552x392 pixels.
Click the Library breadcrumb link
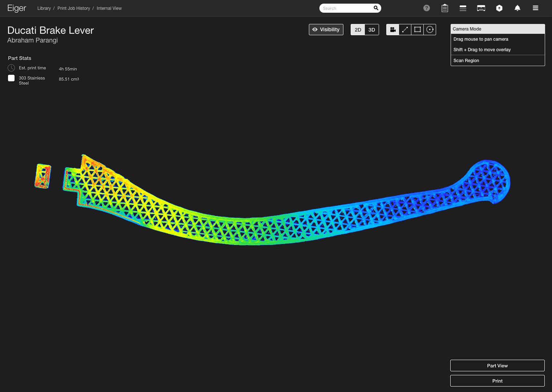click(44, 8)
